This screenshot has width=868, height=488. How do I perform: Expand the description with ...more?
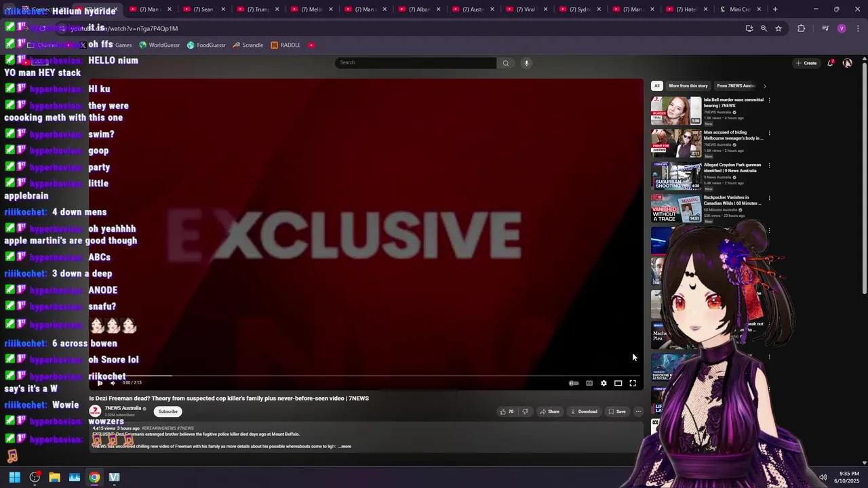click(345, 447)
